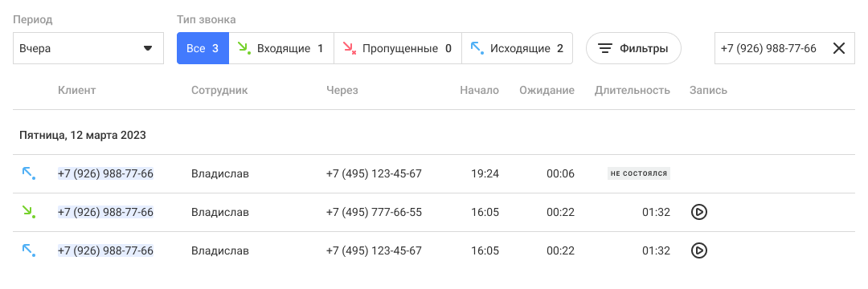Click the не состоялся status badge
Screen dimensions: 868x289
click(638, 173)
